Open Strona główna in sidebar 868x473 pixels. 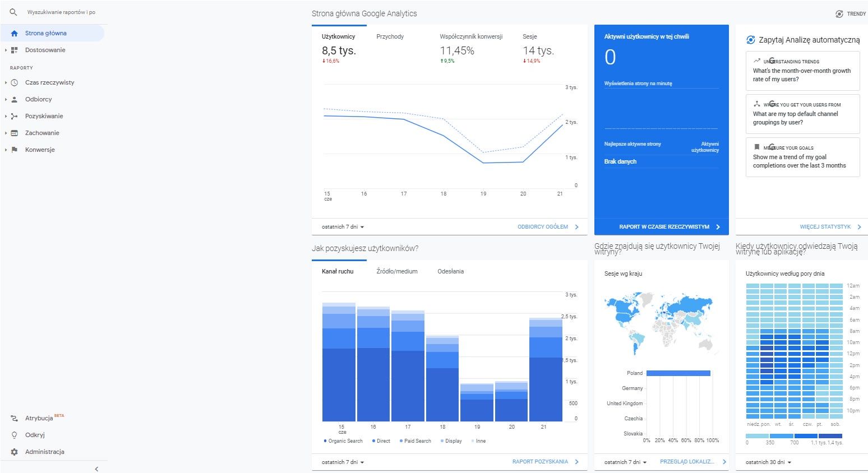pyautogui.click(x=53, y=33)
